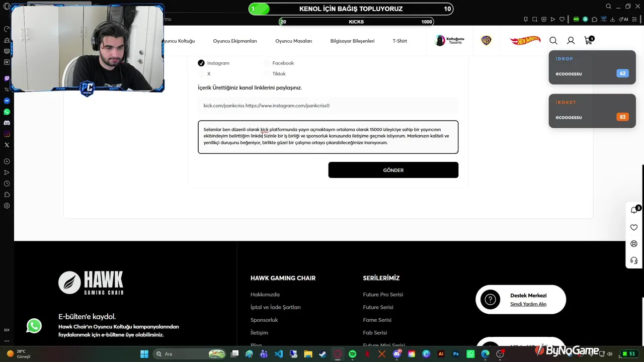Open the browser extensions cube in toolbar
644x362 pixels.
[594, 19]
